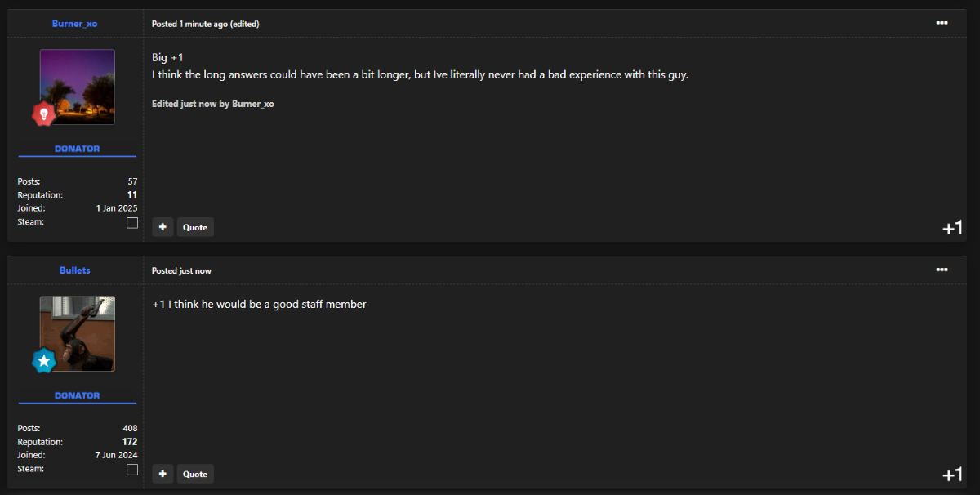This screenshot has width=980, height=495.
Task: Click the blue star rank badge on Bullets' avatar
Action: pyautogui.click(x=44, y=360)
